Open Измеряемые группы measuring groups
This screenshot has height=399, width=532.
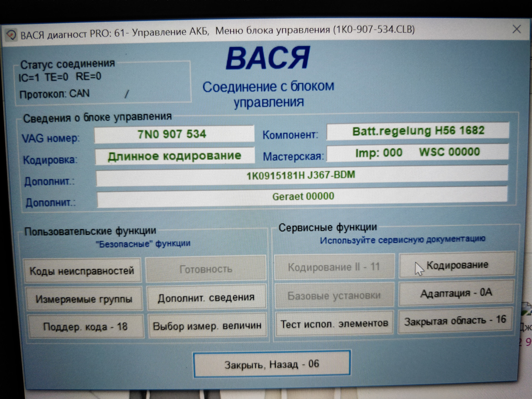pos(84,299)
